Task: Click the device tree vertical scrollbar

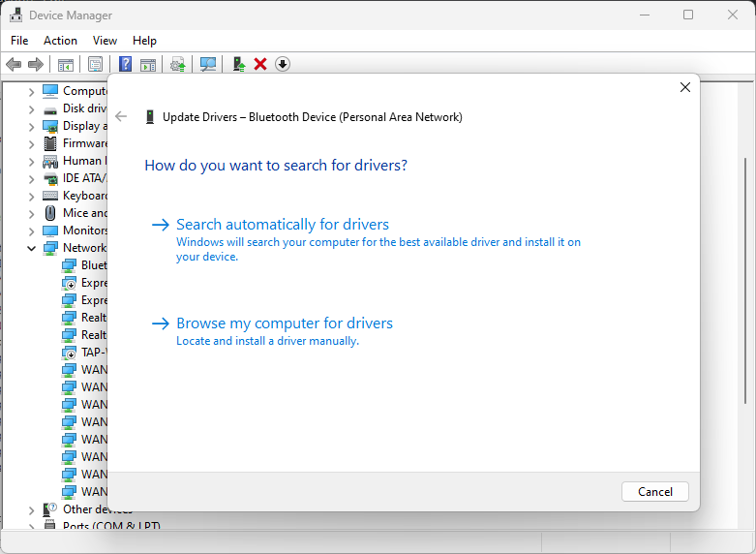Action: coord(745,281)
